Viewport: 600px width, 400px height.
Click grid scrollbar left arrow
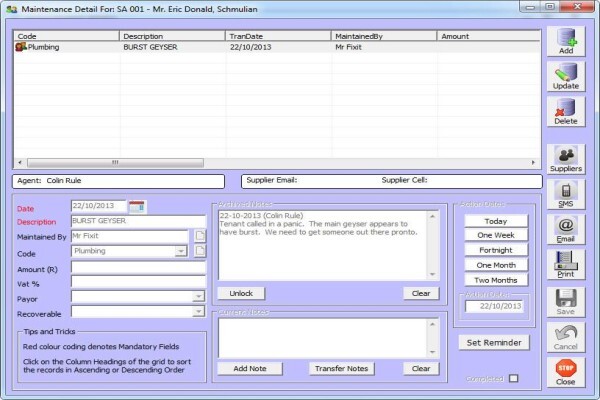point(20,163)
